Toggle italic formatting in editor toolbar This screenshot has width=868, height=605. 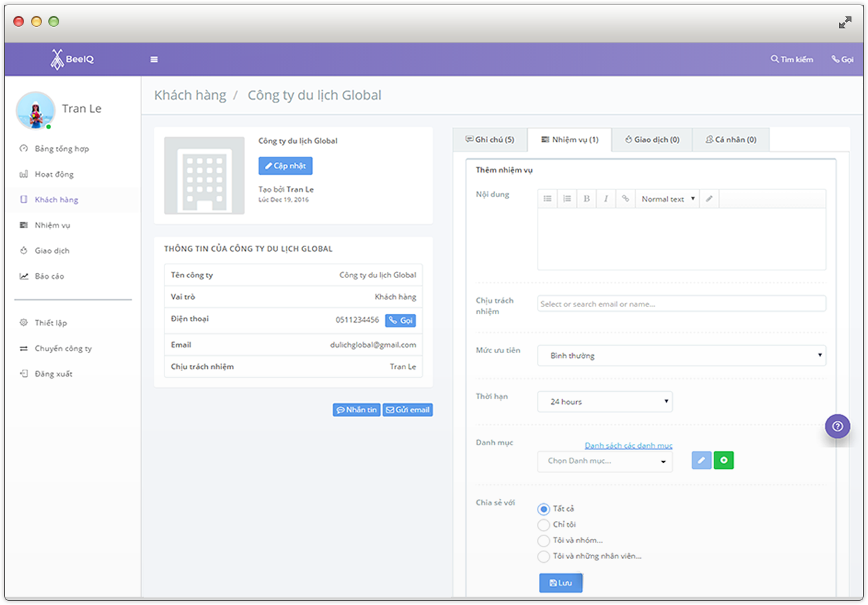(606, 199)
